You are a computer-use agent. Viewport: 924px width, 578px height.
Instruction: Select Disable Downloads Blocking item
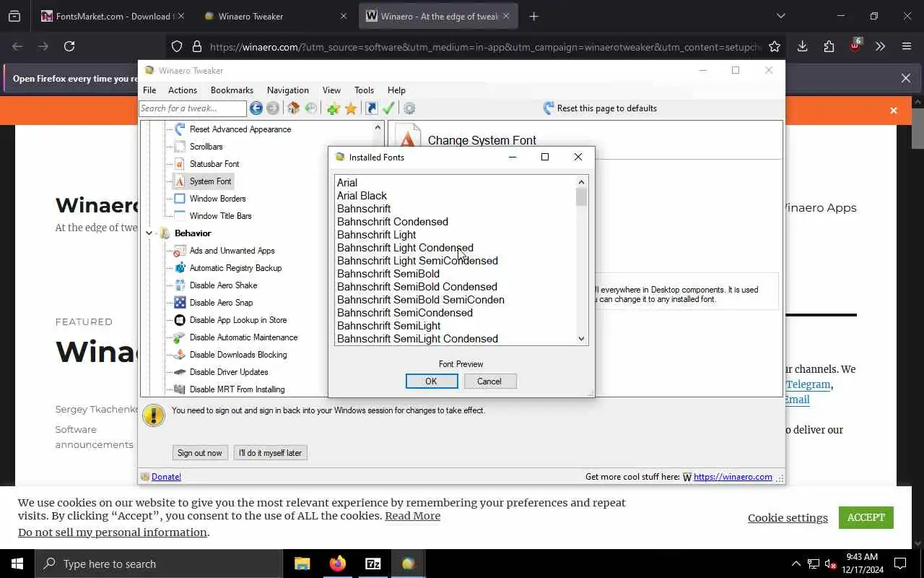[x=238, y=355]
